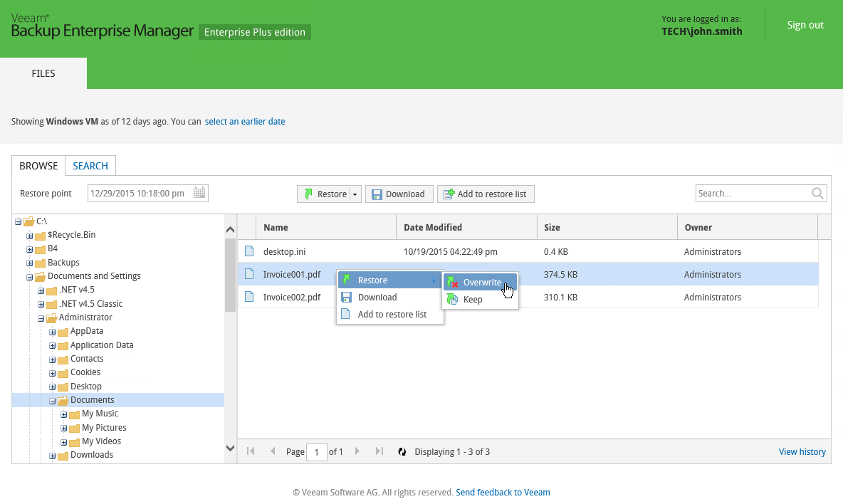Click the search magnifier icon

(817, 194)
